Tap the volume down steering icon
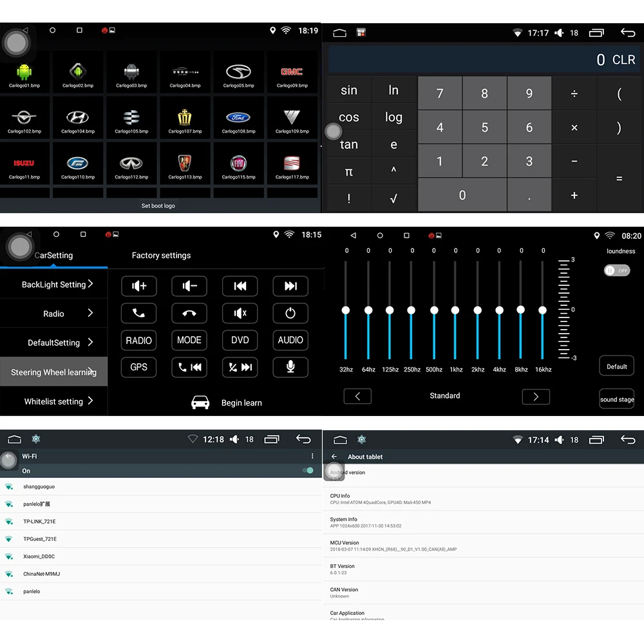The width and height of the screenshot is (644, 644). 189,286
